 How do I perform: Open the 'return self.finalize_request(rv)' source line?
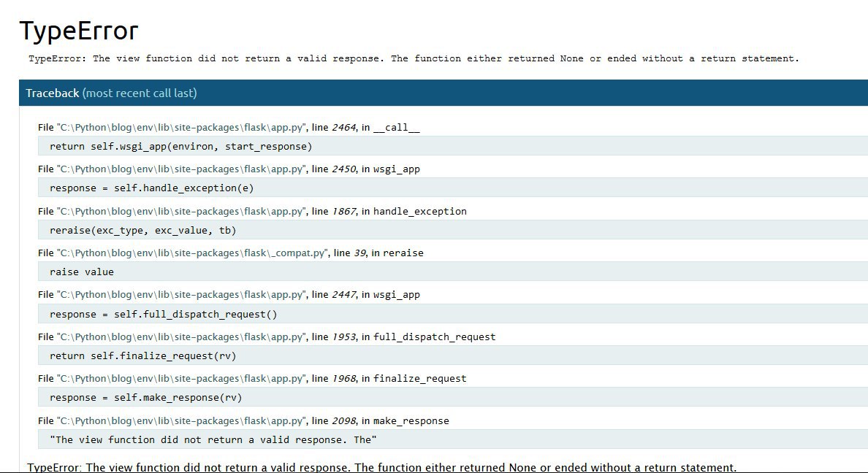tap(142, 355)
